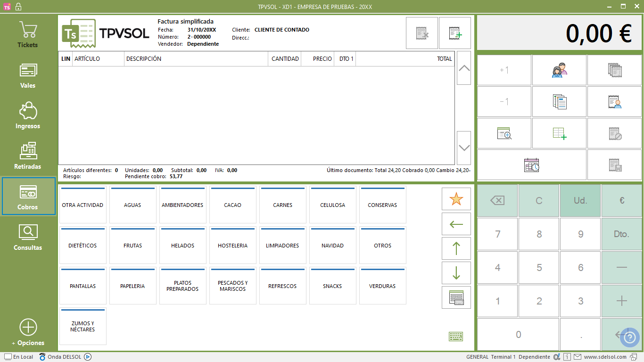The image size is (644, 362).
Task: Open the Vales section
Action: coord(28,75)
